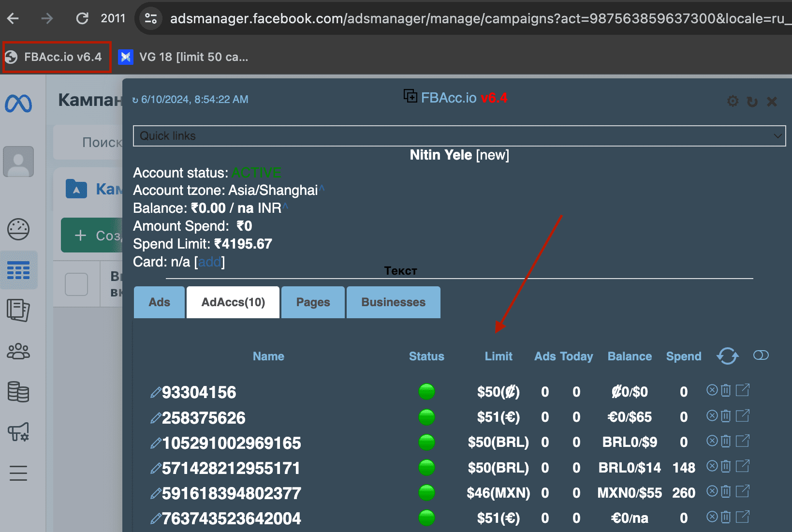
Task: Sort by the Spend column header
Action: (x=684, y=356)
